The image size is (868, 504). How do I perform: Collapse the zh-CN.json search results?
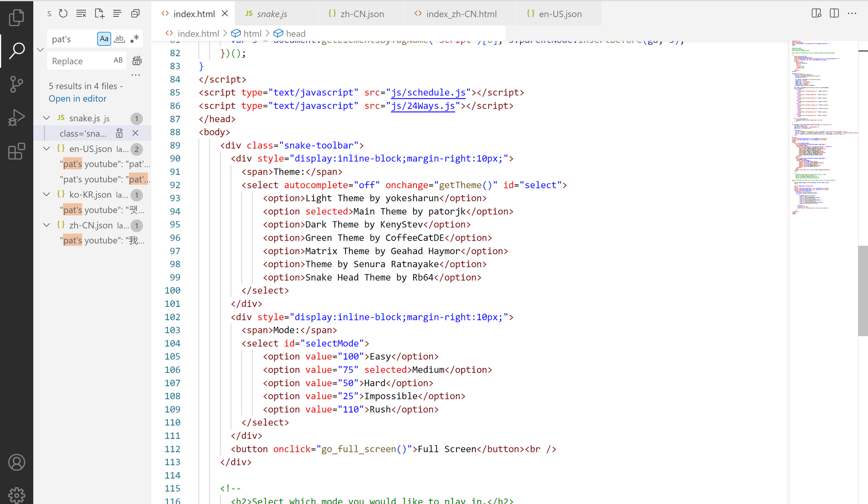point(47,225)
